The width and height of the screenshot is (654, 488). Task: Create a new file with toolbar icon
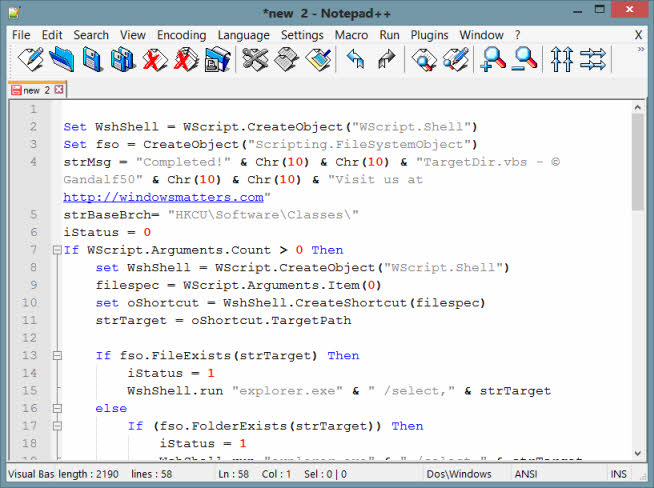click(30, 59)
